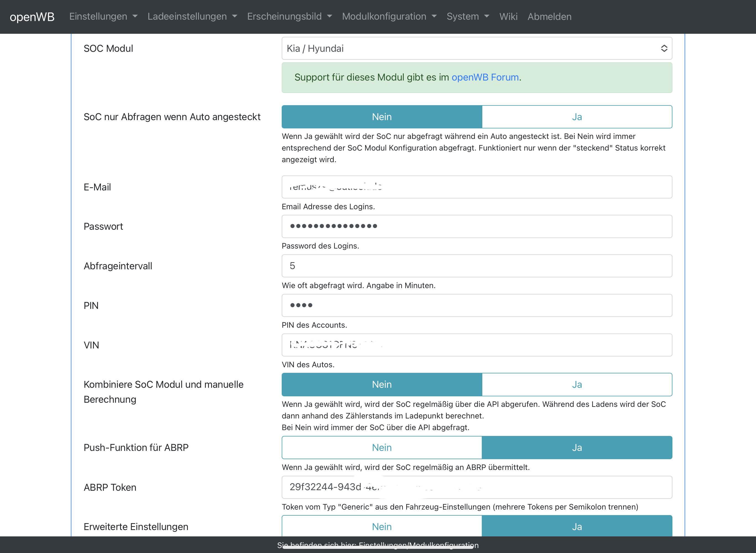Click Abmelden to log out
The width and height of the screenshot is (756, 553).
point(549,16)
